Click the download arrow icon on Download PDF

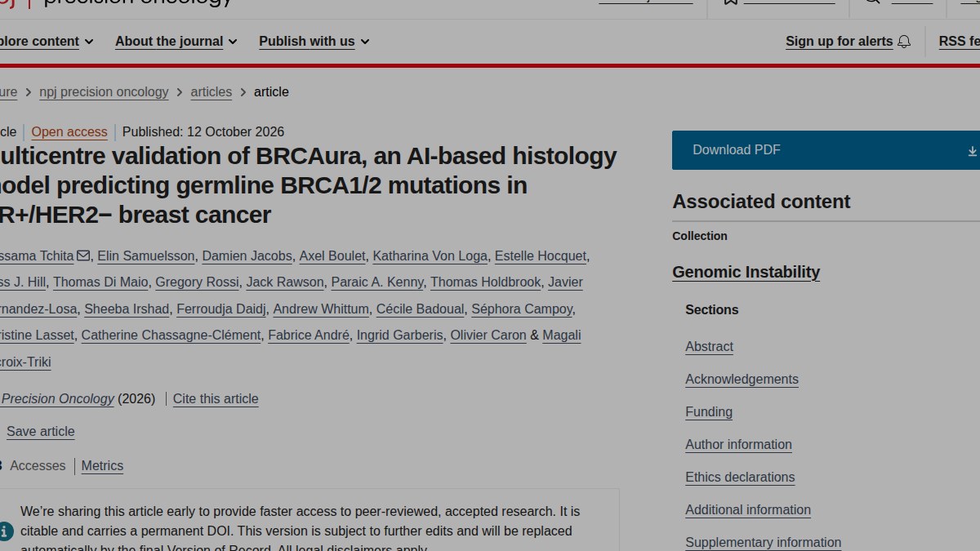[x=972, y=151]
